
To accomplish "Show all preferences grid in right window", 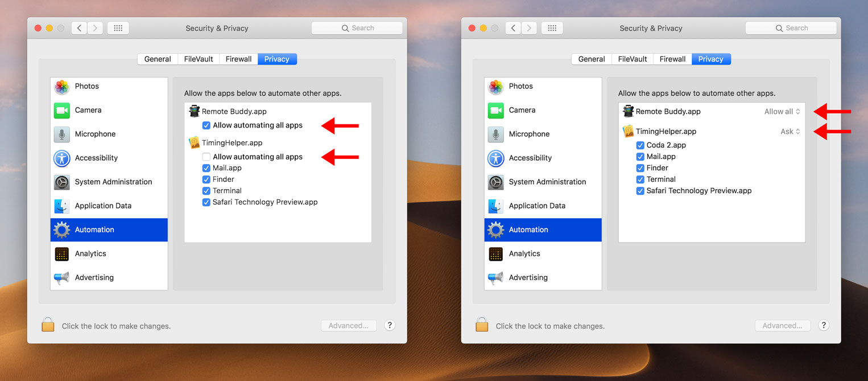I will click(552, 28).
